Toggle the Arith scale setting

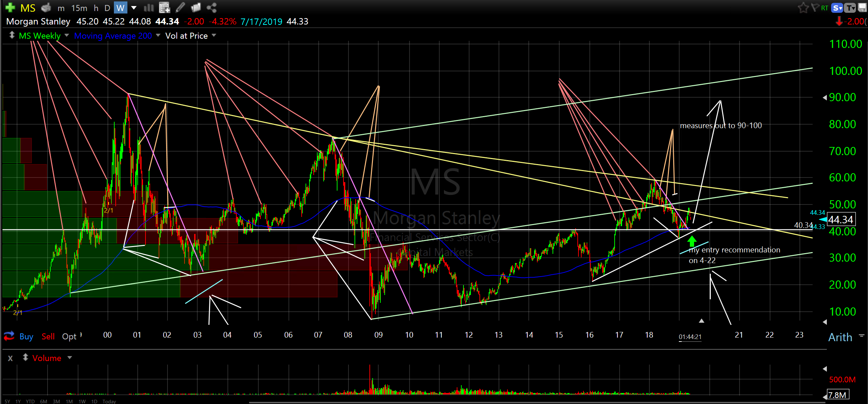coord(840,337)
